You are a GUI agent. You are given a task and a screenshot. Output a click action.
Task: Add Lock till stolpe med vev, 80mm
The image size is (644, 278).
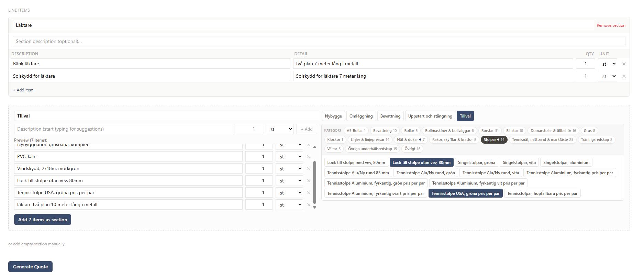point(356,163)
